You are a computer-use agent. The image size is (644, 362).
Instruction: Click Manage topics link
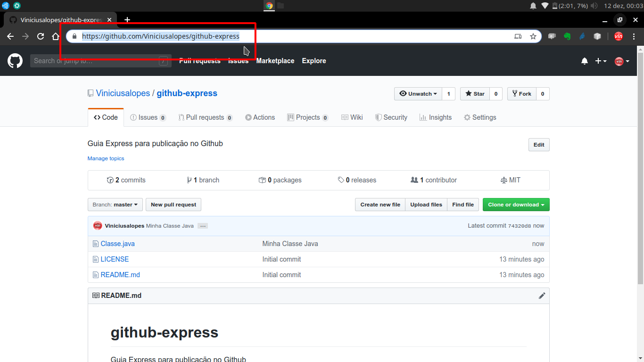pyautogui.click(x=106, y=158)
